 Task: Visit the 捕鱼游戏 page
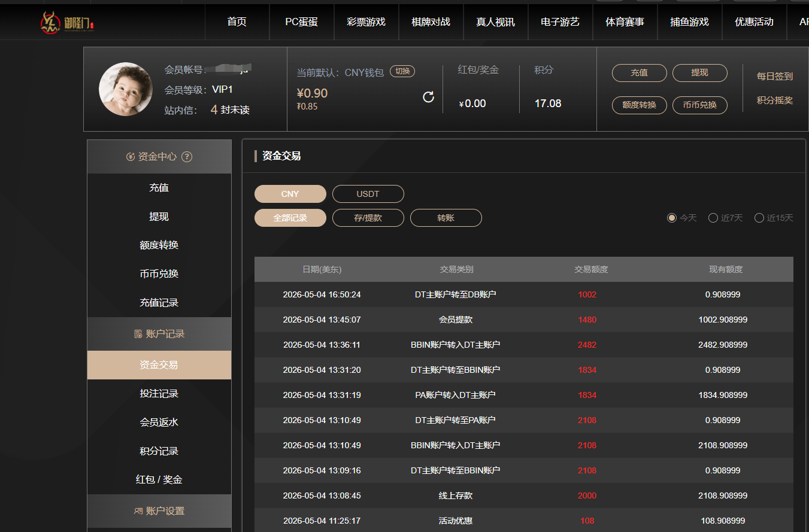click(690, 22)
